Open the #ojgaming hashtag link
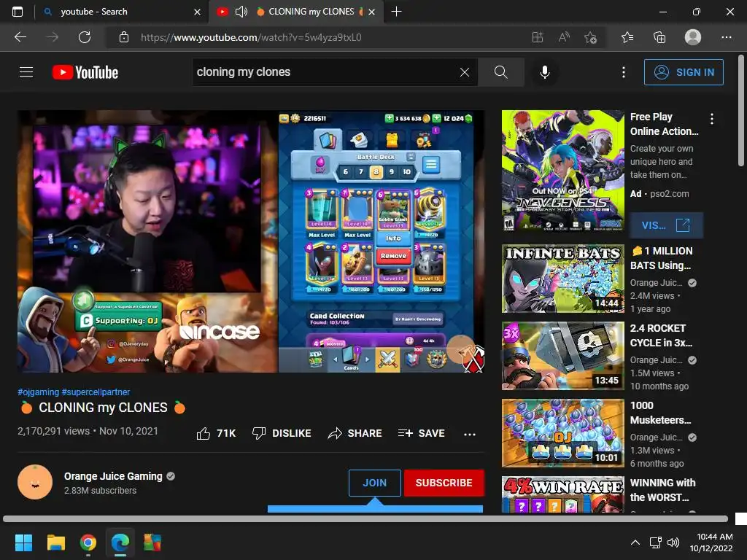Screen dimensions: 747x560 click(38, 392)
